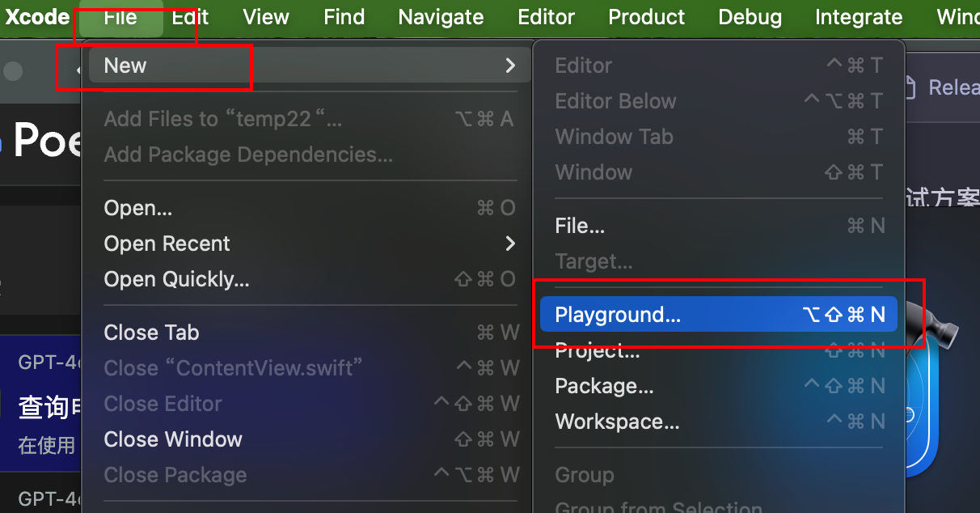
Task: Choose Open Quickly... menu item
Action: (310, 279)
